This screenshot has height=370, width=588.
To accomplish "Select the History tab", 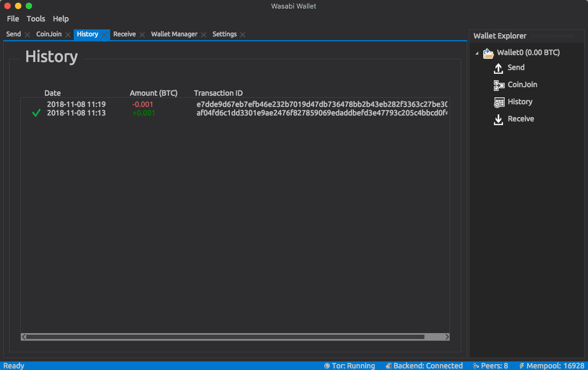I will (x=87, y=34).
